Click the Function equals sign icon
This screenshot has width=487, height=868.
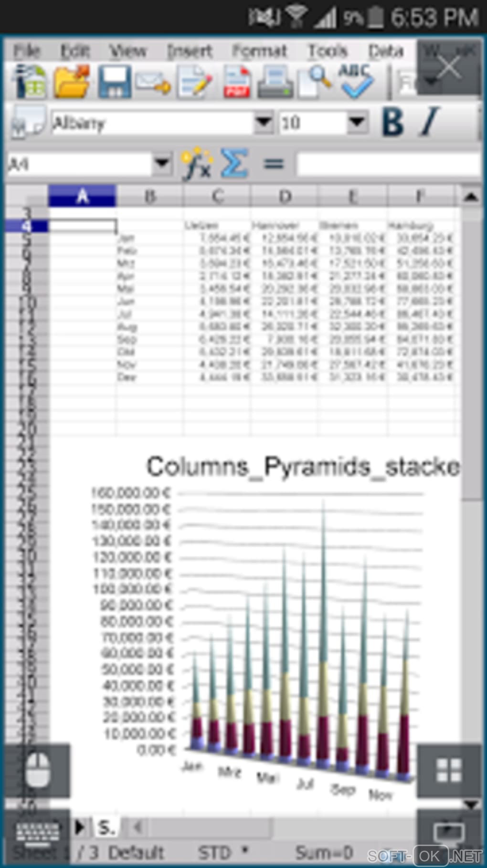pos(274,164)
